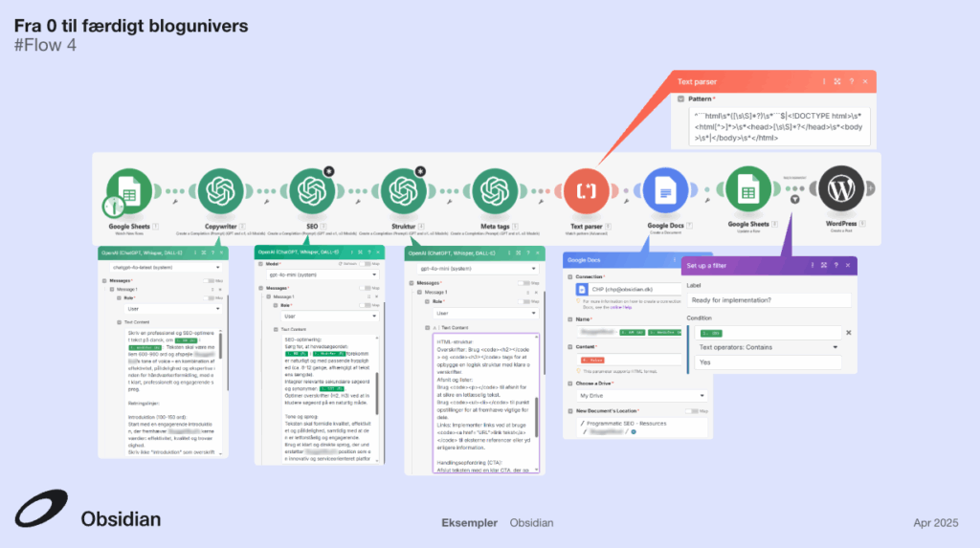Open the WordPress create post module

pyautogui.click(x=841, y=188)
